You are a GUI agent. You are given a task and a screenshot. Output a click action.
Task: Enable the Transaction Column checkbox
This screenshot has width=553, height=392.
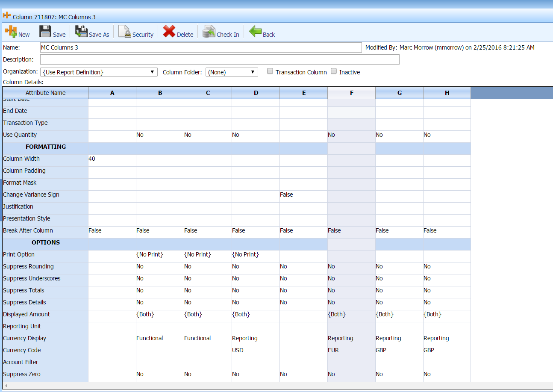270,71
